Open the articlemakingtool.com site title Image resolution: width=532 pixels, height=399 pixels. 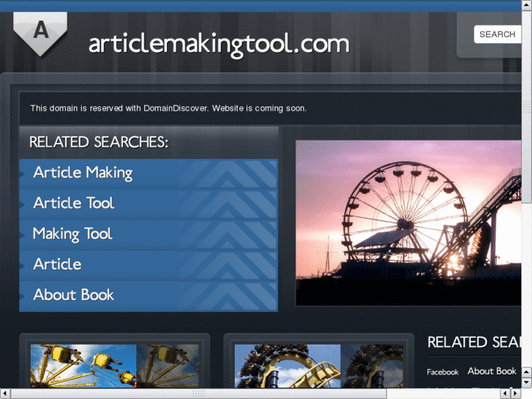pyautogui.click(x=219, y=45)
